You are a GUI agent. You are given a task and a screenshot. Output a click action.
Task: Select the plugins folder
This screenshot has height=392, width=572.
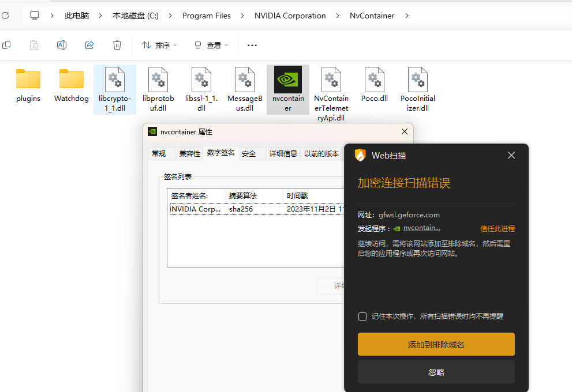tap(28, 85)
